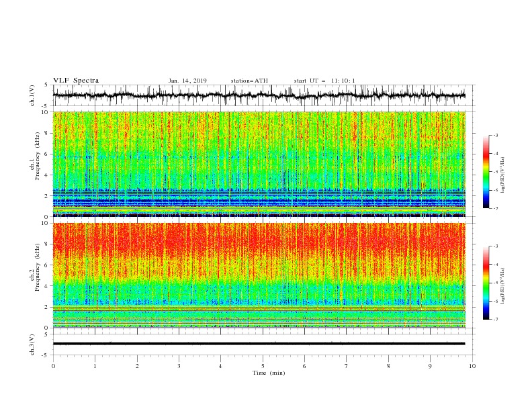Click the ch.1(V) waveform axis label
Image resolution: width=532 pixels, height=411 pixels.
pyautogui.click(x=32, y=95)
